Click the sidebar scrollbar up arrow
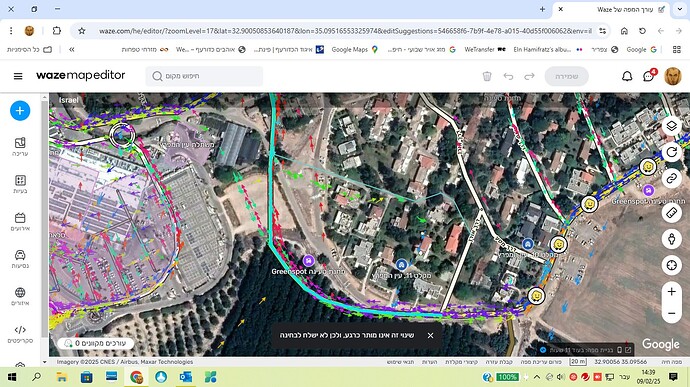The width and height of the screenshot is (690, 387). pyautogui.click(x=45, y=98)
